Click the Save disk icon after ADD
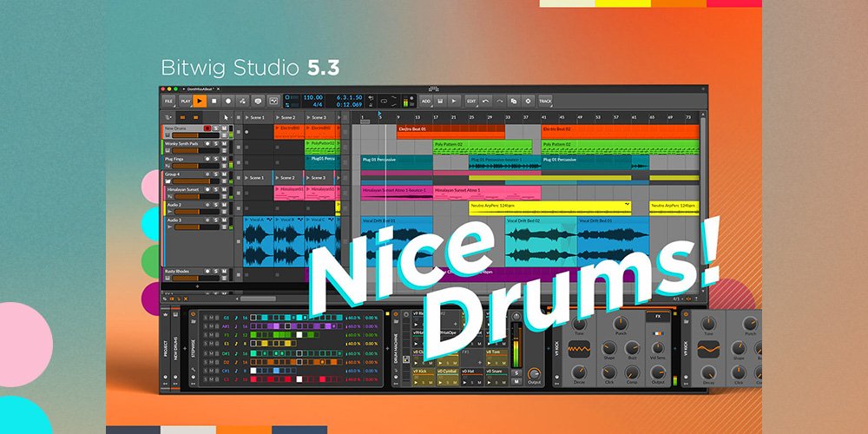The image size is (868, 434). tap(439, 102)
